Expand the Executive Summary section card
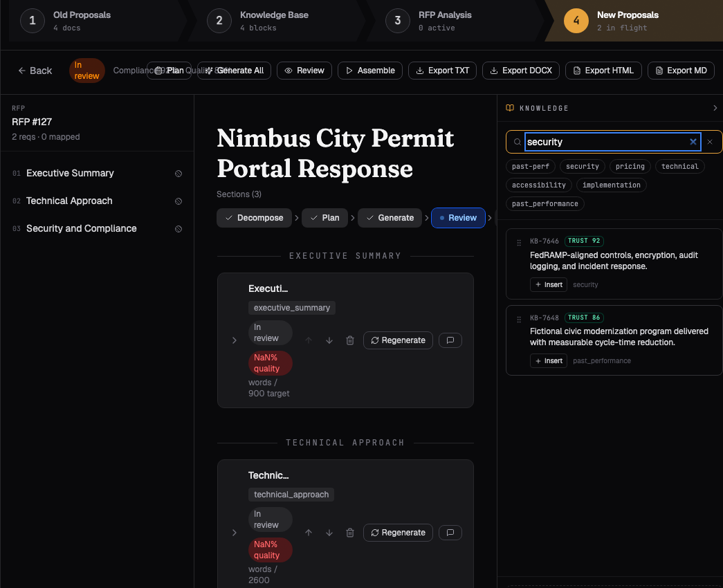 tap(235, 340)
